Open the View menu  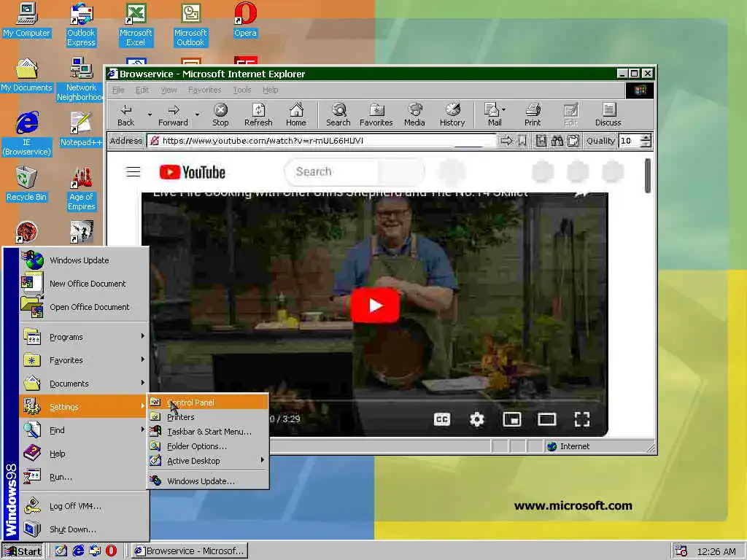169,90
